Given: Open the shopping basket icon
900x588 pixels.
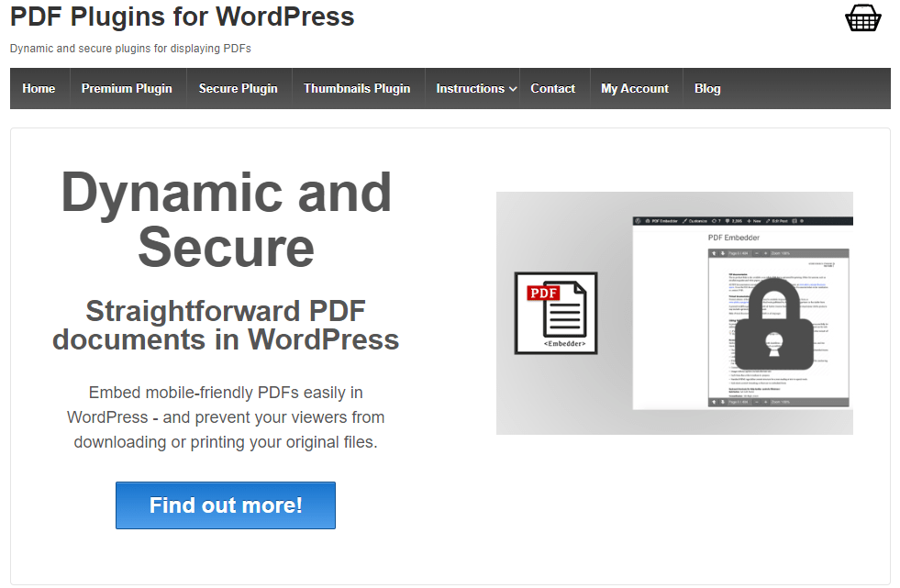Looking at the screenshot, I should pyautogui.click(x=862, y=17).
